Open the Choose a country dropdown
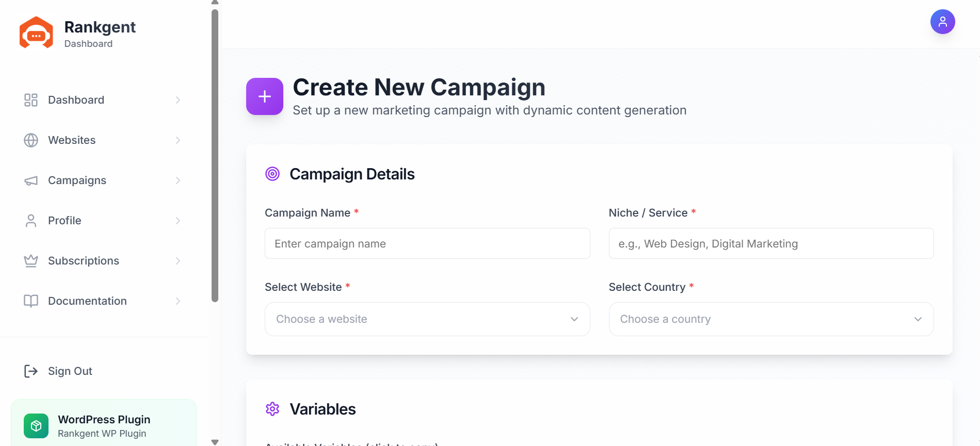This screenshot has width=980, height=446. pos(771,319)
